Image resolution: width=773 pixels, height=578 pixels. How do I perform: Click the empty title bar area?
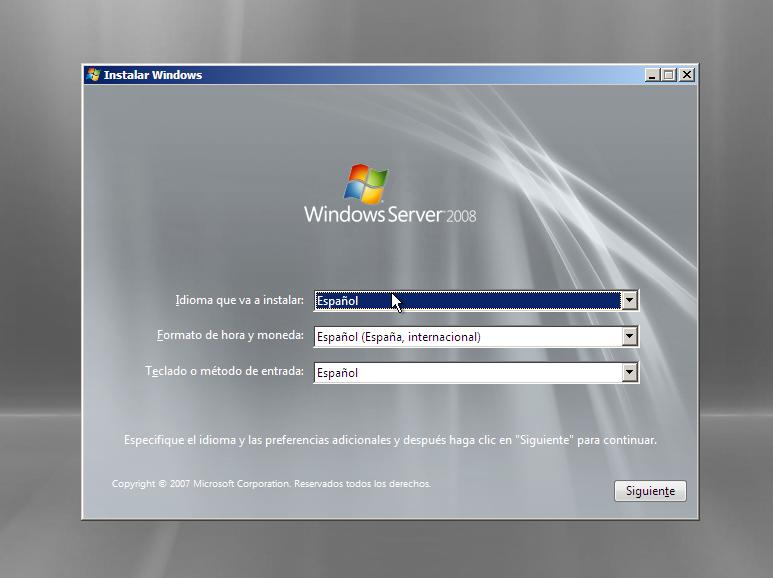tap(420, 75)
